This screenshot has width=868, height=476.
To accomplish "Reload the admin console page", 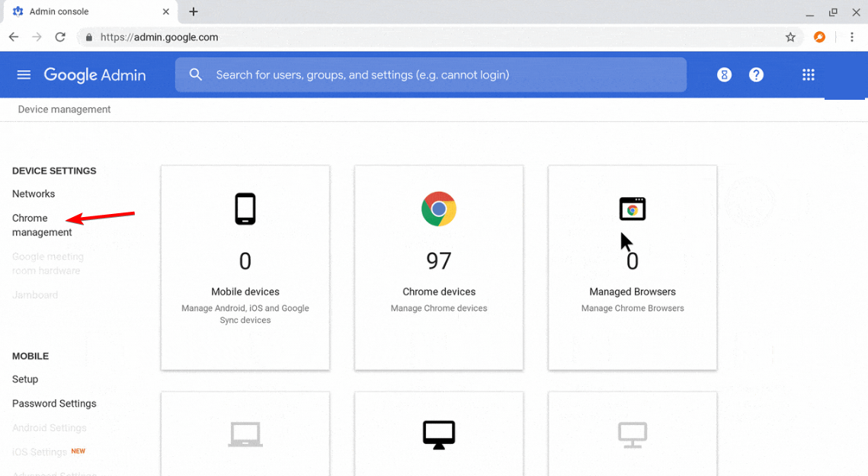I will pos(60,37).
